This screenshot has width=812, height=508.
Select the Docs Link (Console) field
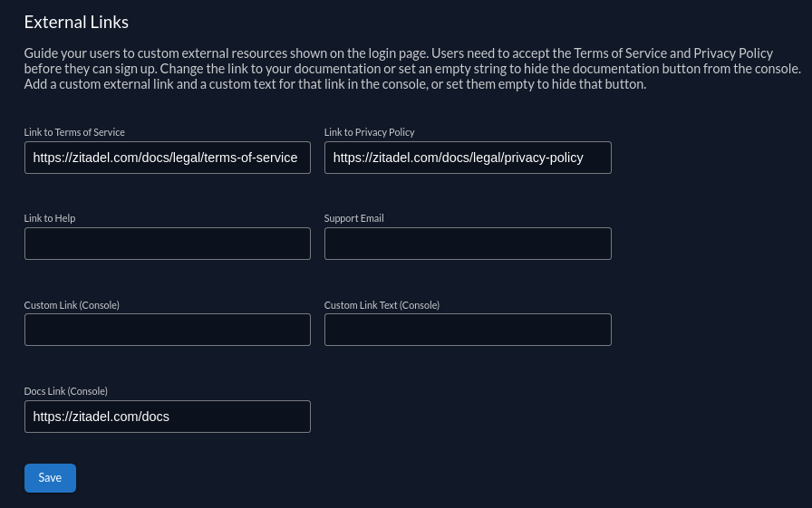point(167,417)
